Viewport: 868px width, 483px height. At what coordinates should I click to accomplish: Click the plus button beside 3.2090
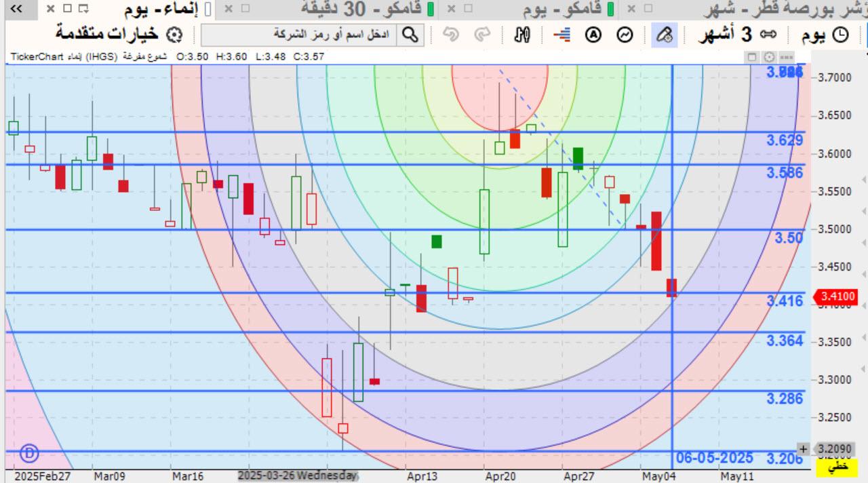pos(804,448)
